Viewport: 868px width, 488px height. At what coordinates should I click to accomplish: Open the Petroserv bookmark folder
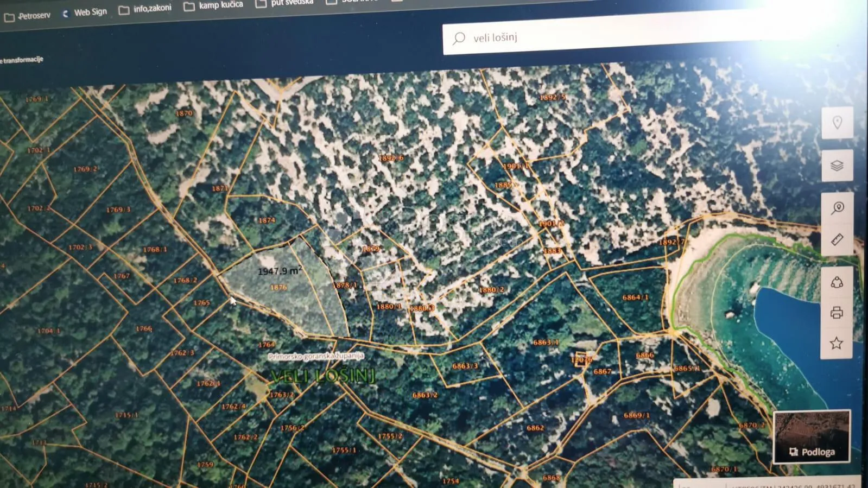pos(28,16)
